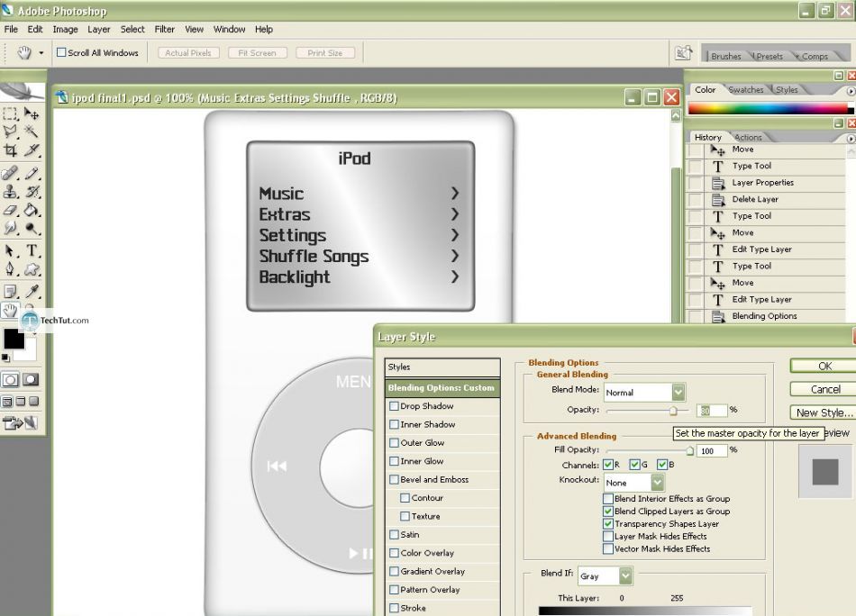Select the Clone Stamp tool
The width and height of the screenshot is (856, 616).
point(11,192)
